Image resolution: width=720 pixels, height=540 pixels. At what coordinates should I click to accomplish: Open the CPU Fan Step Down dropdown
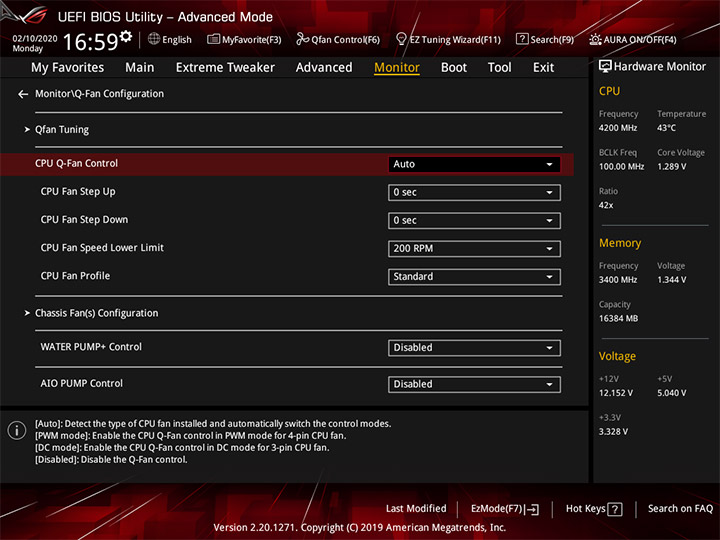(x=474, y=220)
